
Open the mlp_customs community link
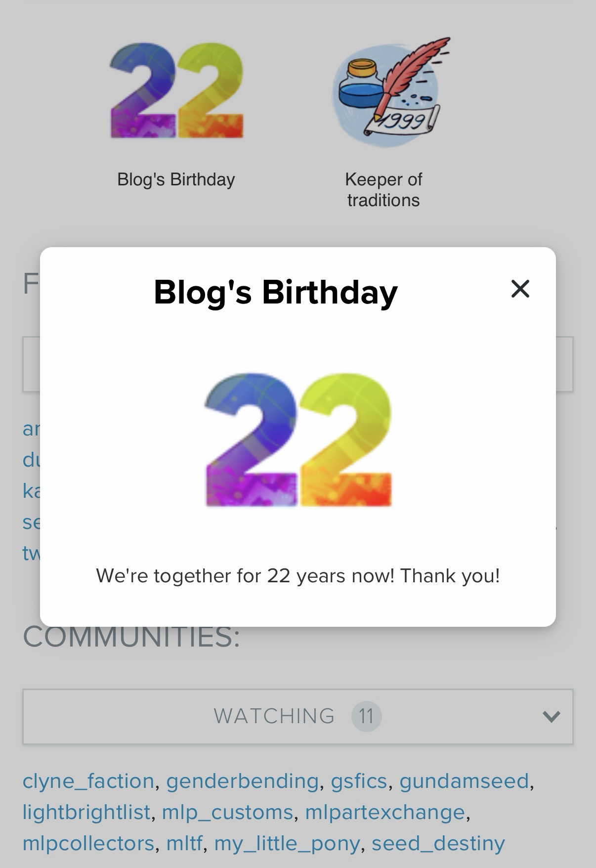(227, 812)
